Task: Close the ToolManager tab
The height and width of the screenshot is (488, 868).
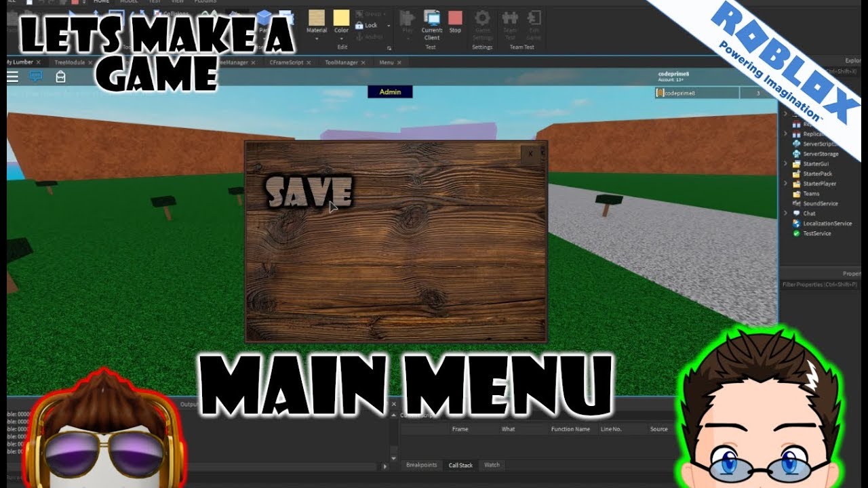Action: tap(364, 63)
